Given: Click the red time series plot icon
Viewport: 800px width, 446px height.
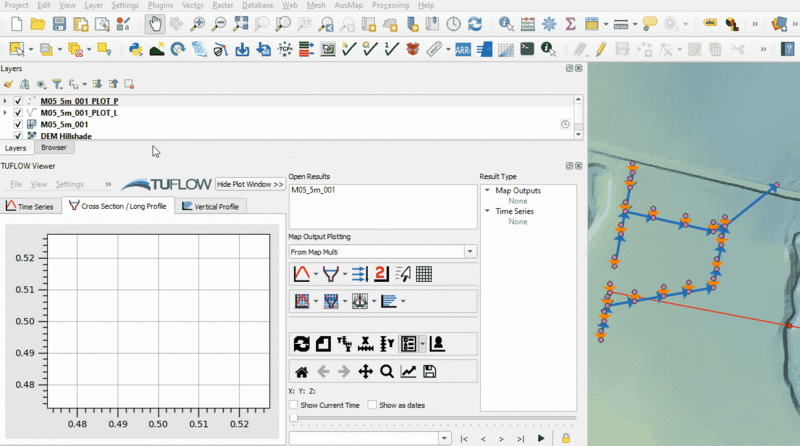Looking at the screenshot, I should (301, 274).
